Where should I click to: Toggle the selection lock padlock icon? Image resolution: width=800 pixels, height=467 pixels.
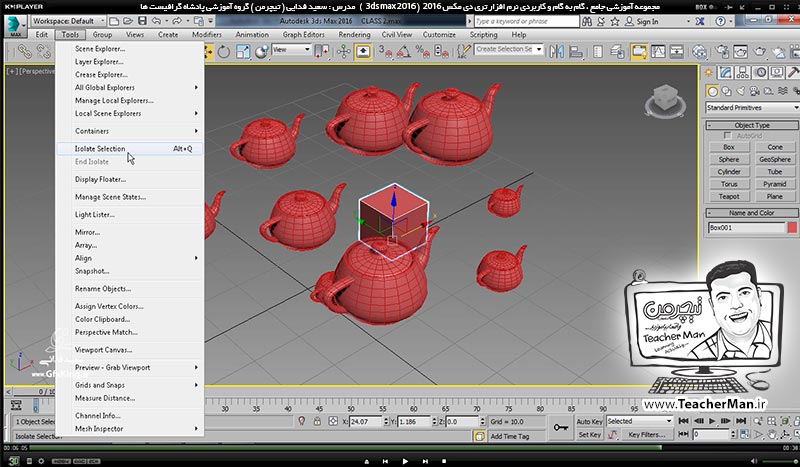tap(317, 421)
